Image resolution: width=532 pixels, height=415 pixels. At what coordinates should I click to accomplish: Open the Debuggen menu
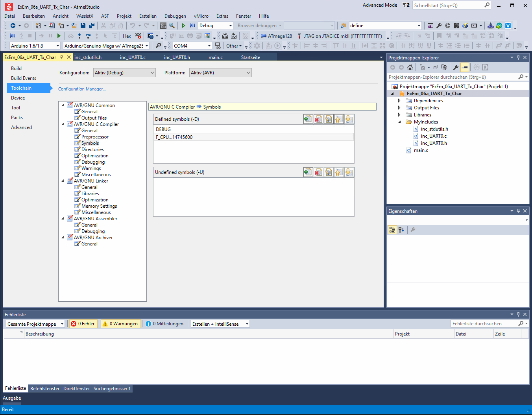175,16
